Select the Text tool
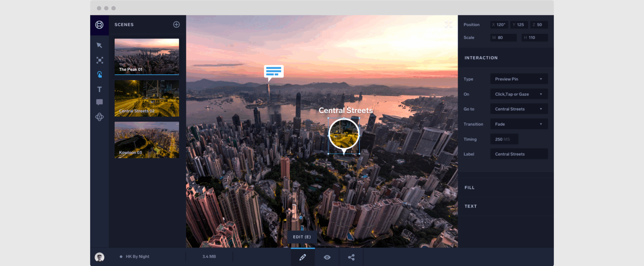 pyautogui.click(x=99, y=89)
